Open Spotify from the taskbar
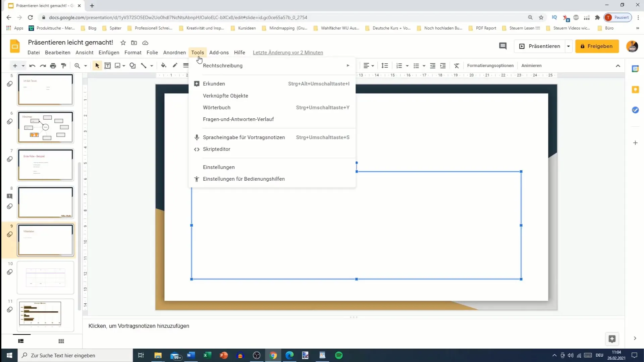644x362 pixels. pos(339,355)
